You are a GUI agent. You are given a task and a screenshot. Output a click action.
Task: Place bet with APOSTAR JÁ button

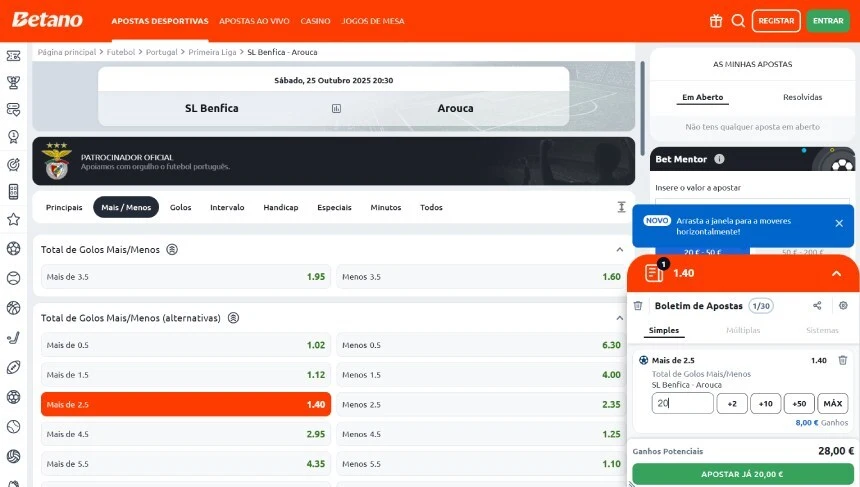(743, 474)
